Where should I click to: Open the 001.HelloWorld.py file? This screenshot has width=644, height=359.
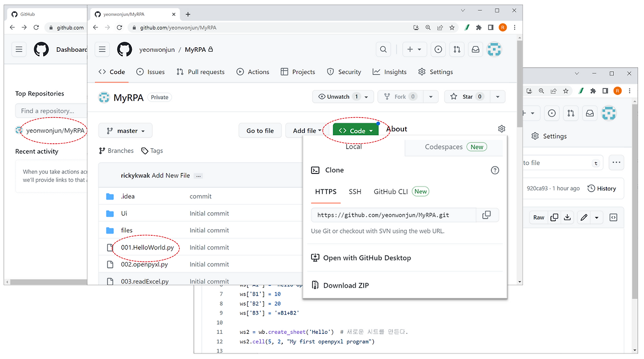pyautogui.click(x=147, y=247)
